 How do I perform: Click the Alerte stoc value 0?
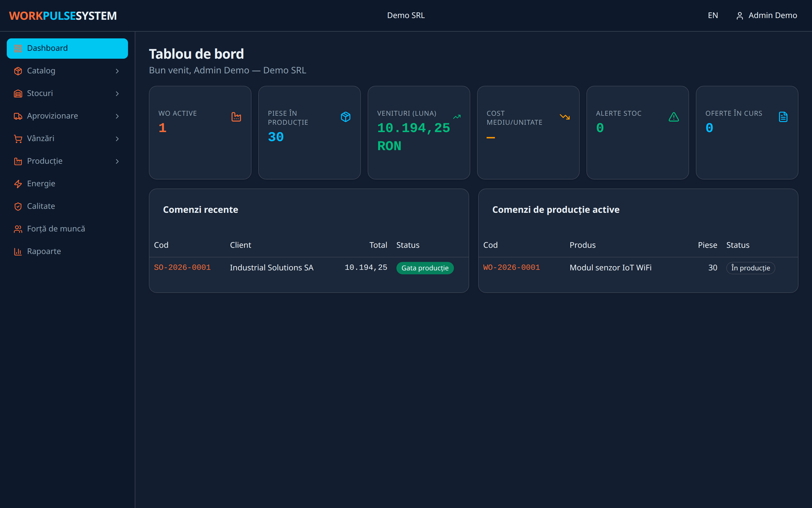pyautogui.click(x=600, y=128)
